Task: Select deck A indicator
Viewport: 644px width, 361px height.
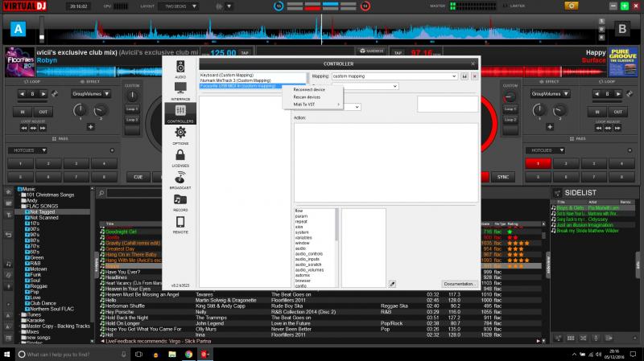Action: coord(18,29)
